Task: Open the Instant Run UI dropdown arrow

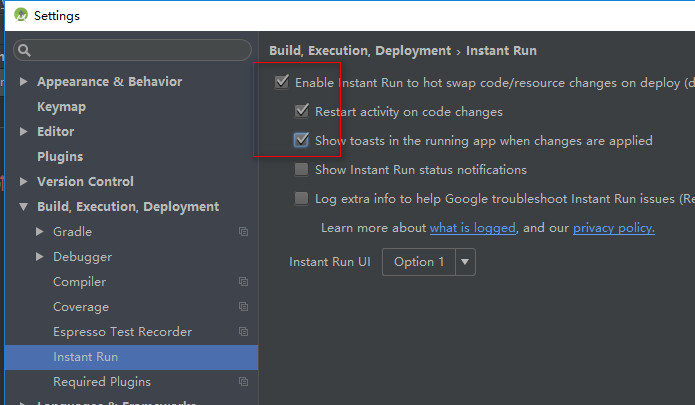Action: point(465,262)
